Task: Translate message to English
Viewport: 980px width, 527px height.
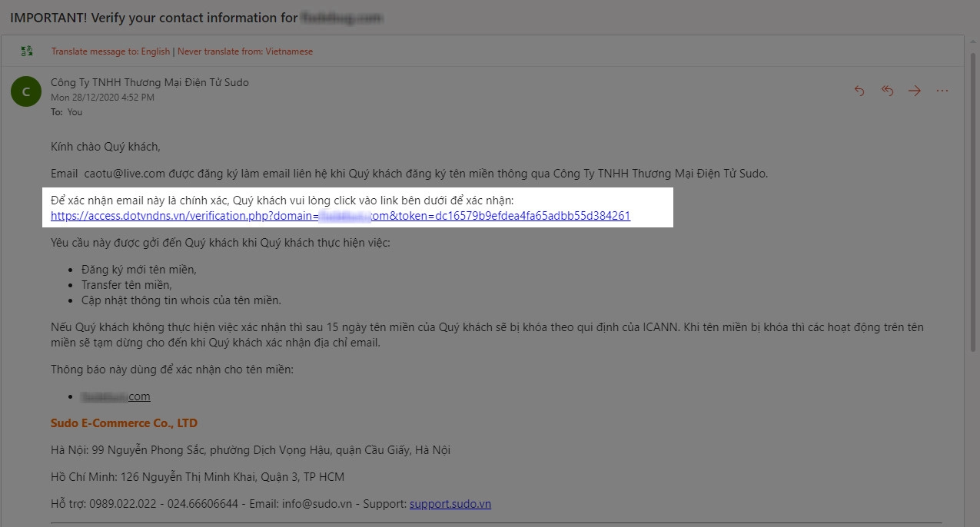Action: (111, 51)
